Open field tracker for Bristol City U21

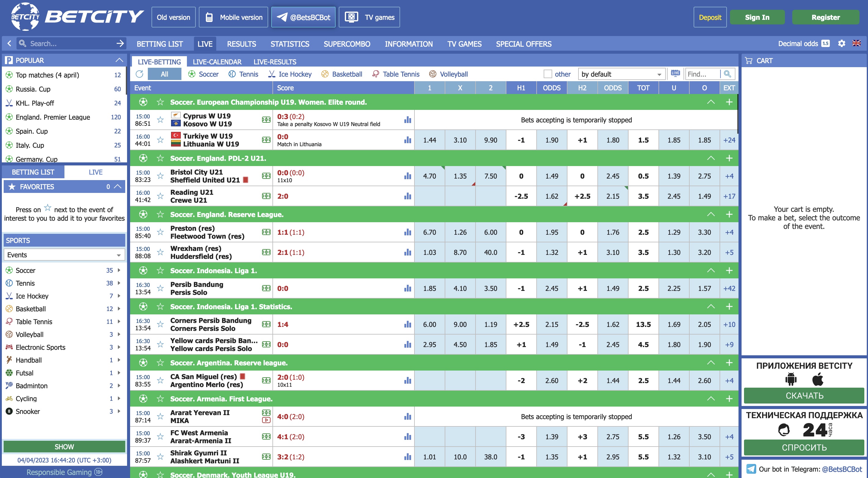(266, 176)
